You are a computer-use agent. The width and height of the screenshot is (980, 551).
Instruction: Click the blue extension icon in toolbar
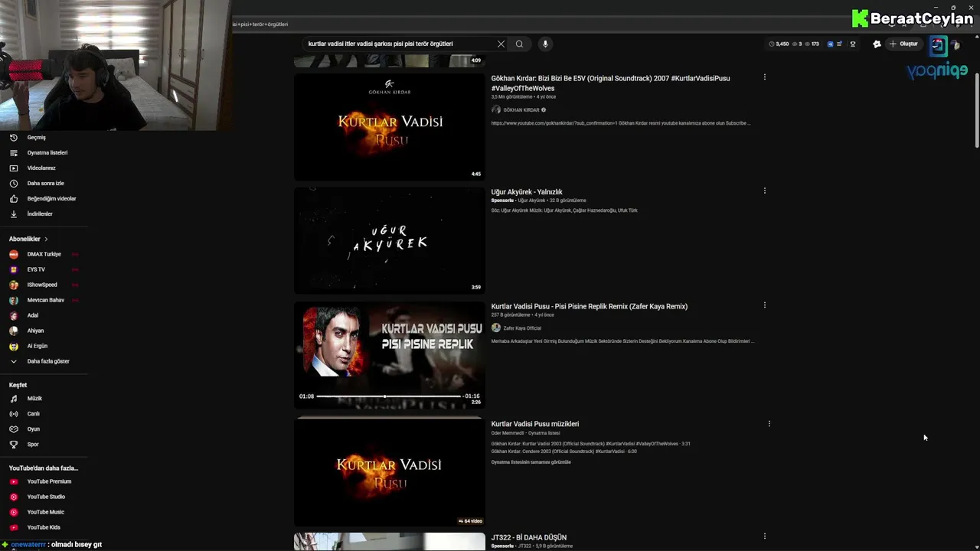[x=830, y=44]
